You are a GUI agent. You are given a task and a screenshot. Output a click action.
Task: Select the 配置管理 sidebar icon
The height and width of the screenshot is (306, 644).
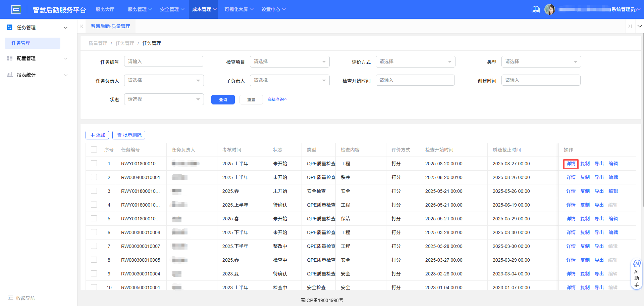click(9, 58)
